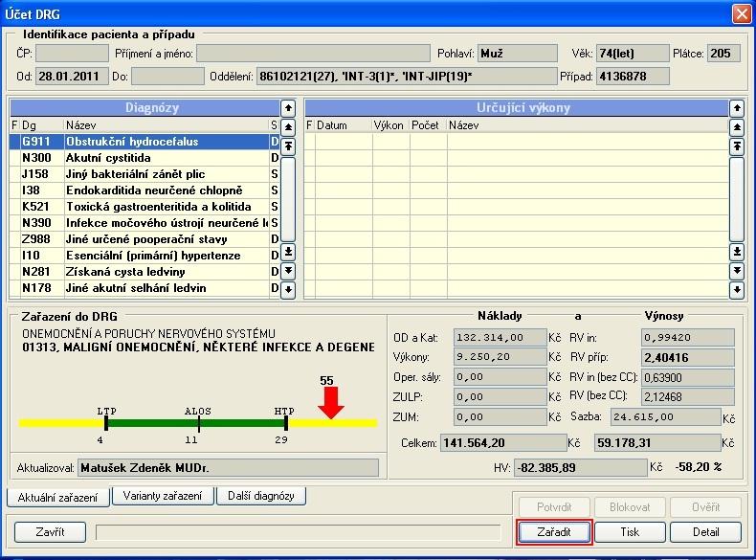This screenshot has width=756, height=560.
Task: Click the RV příp field 2,40416
Action: [688, 357]
